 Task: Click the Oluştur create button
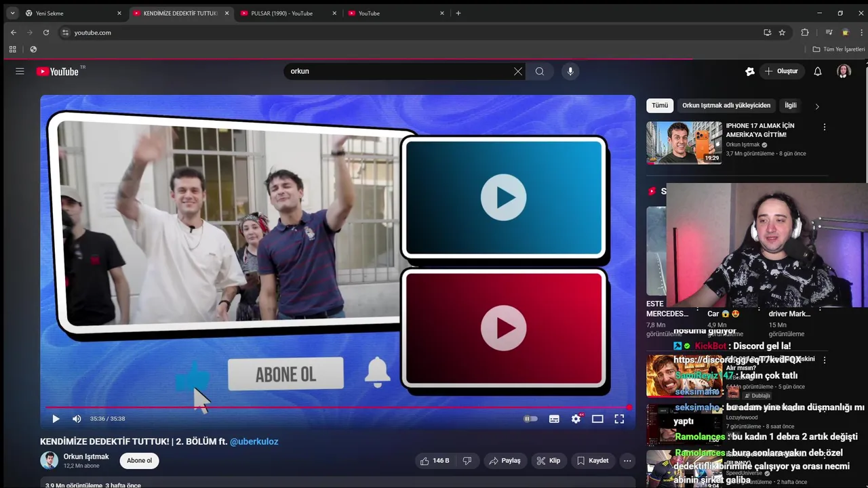tap(781, 71)
